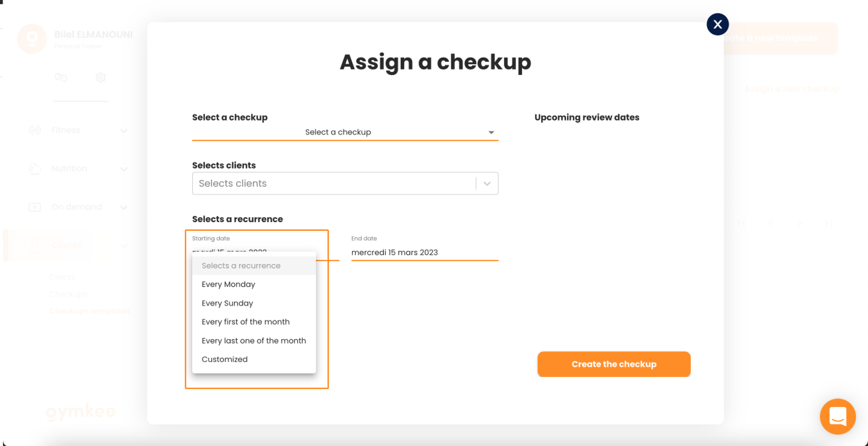Screen dimensions: 868x446
Task: Click the settings gear icon in sidebar
Action: (x=101, y=77)
